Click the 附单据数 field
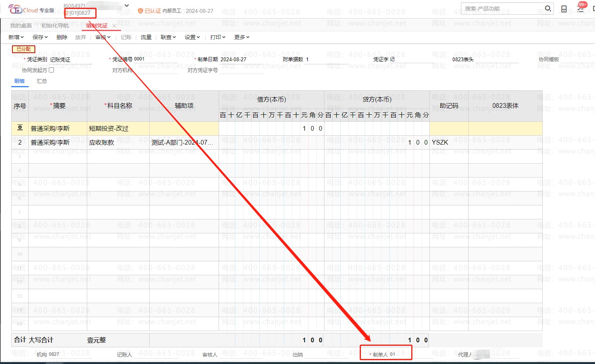The image size is (595, 364). click(x=327, y=59)
